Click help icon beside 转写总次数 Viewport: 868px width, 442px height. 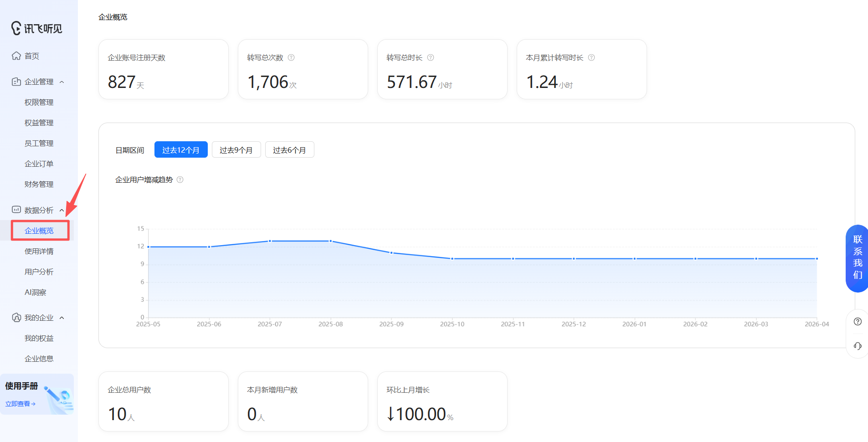291,57
